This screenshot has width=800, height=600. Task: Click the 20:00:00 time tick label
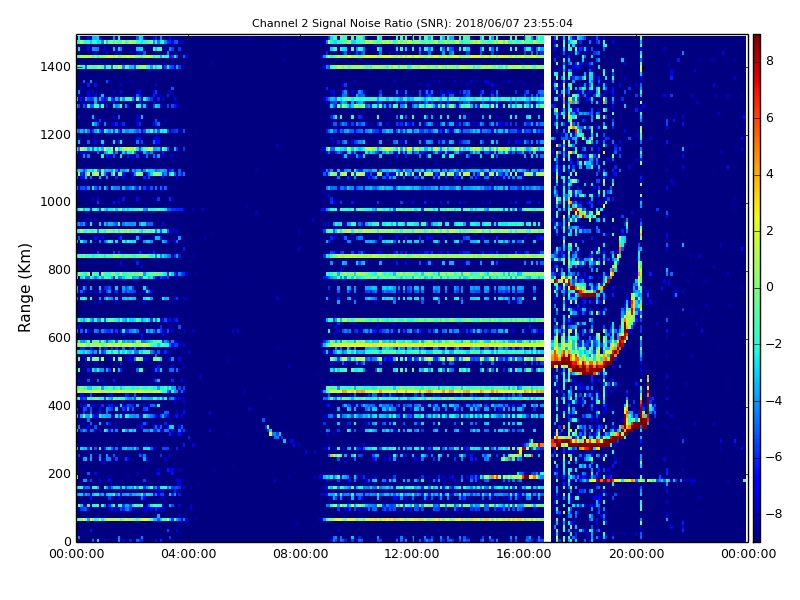point(636,554)
